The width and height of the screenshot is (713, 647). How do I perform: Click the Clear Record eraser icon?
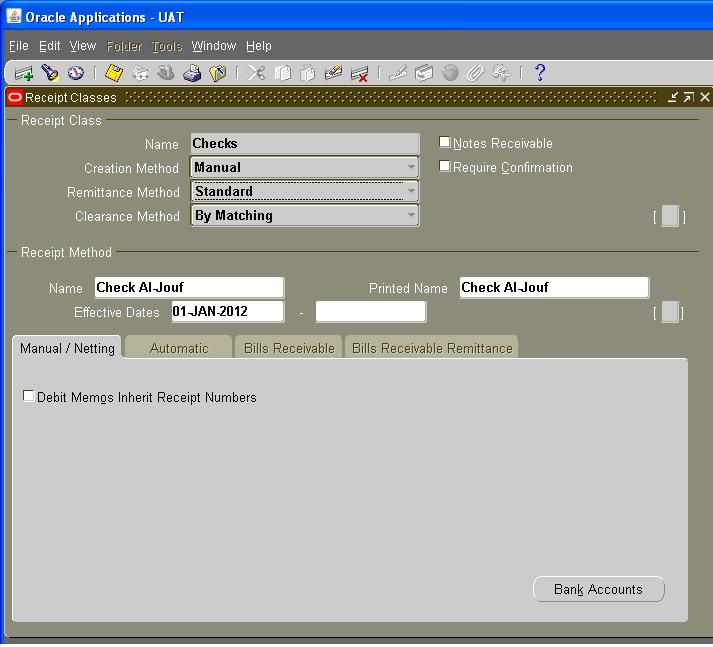pyautogui.click(x=333, y=73)
